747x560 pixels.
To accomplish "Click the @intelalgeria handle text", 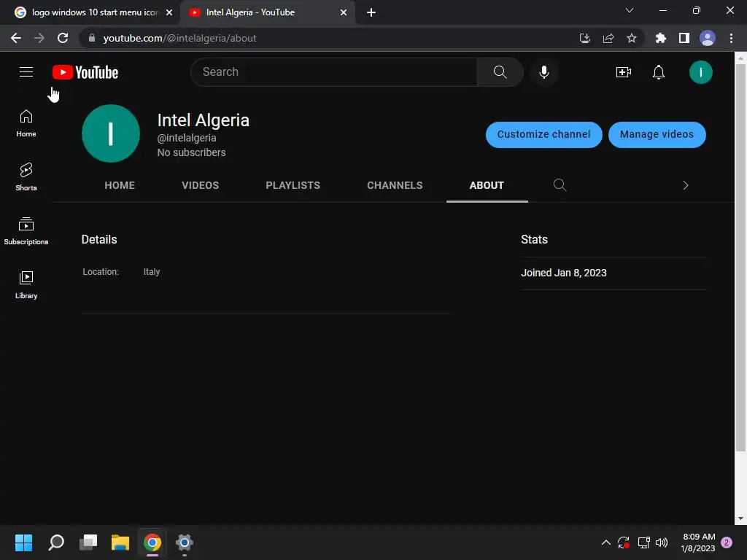I will pyautogui.click(x=187, y=138).
